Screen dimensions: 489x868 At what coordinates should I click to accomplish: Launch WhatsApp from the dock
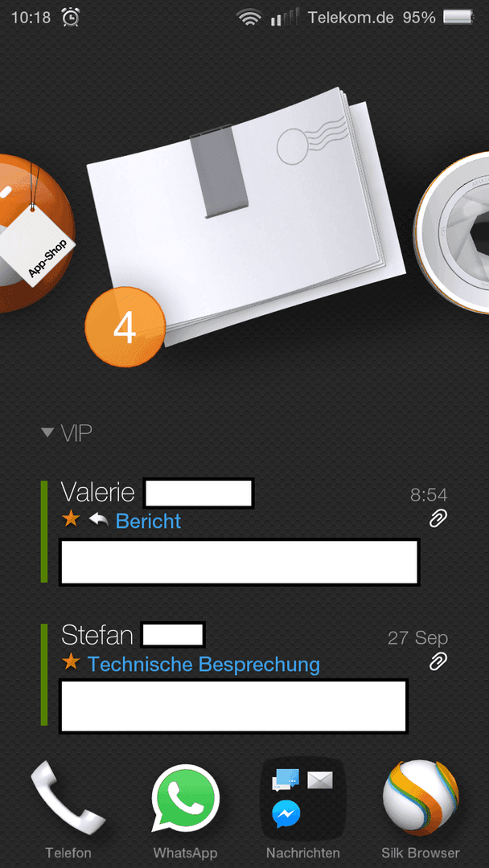(x=186, y=798)
